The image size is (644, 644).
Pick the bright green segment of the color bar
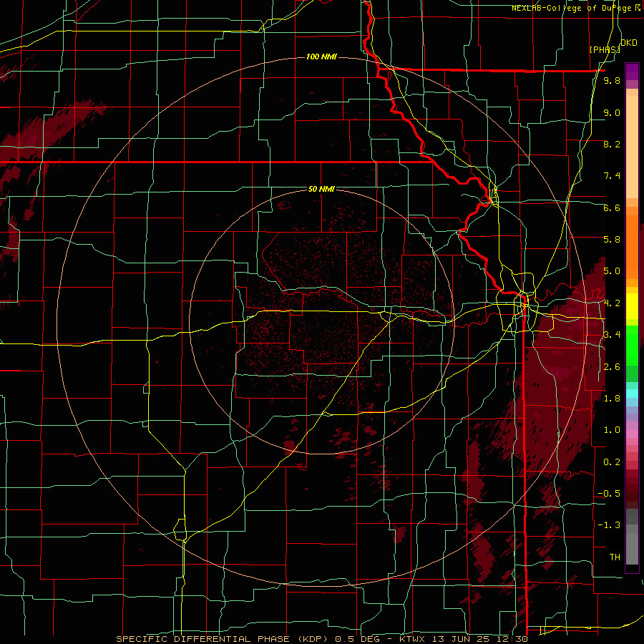click(632, 345)
